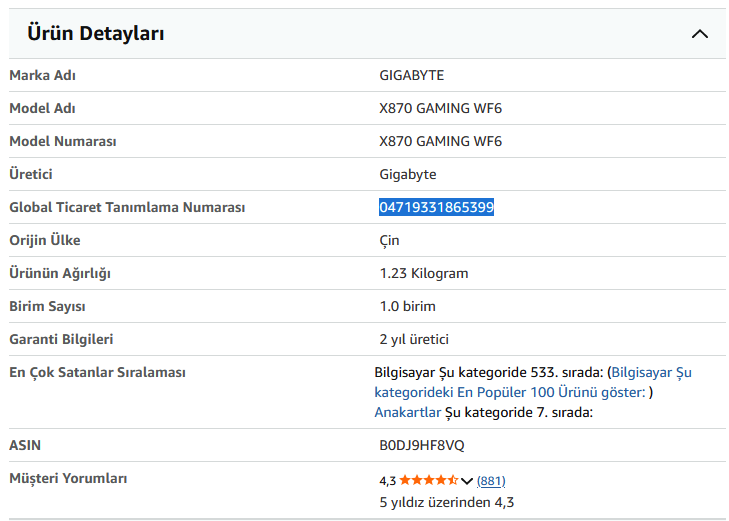Click the Model Adı value X870 GAMING WF6
This screenshot has width=729, height=521.
pyautogui.click(x=440, y=108)
